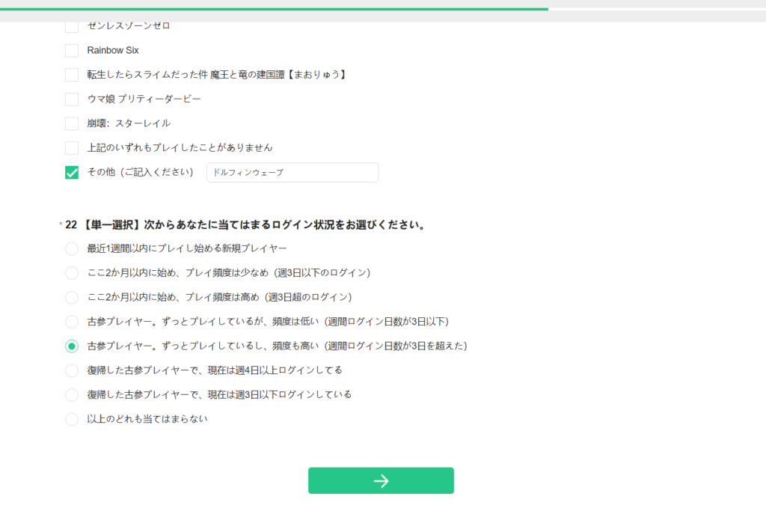Click the その他 text input field

pos(292,173)
